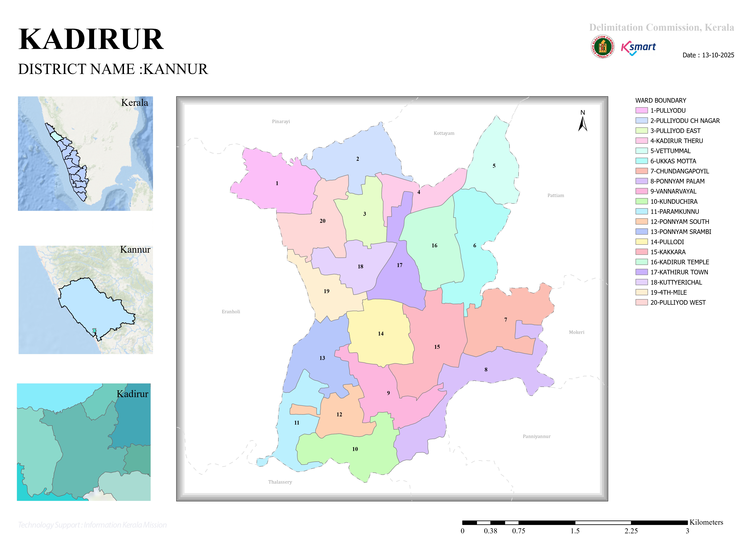Image resolution: width=756 pixels, height=535 pixels.
Task: Click the 12-PONNYAM SOUTH legend label
Action: [680, 222]
